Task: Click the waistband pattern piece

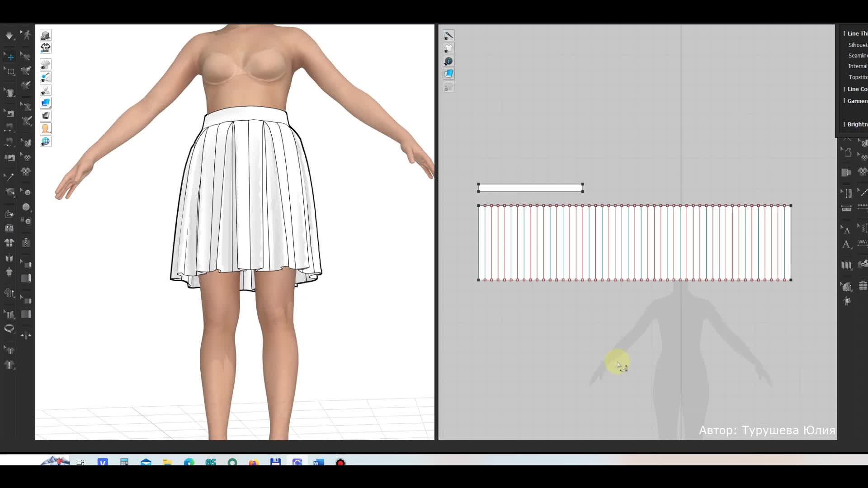Action: click(530, 188)
